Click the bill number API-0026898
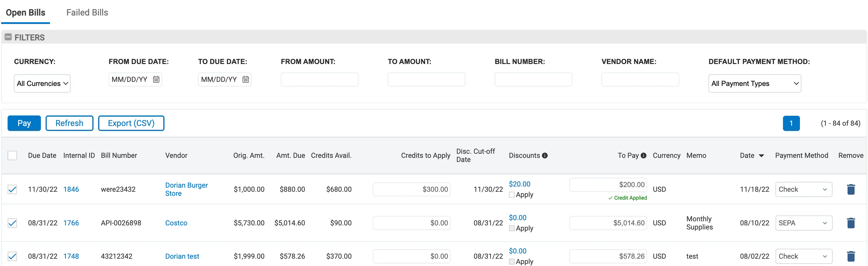 click(x=121, y=223)
